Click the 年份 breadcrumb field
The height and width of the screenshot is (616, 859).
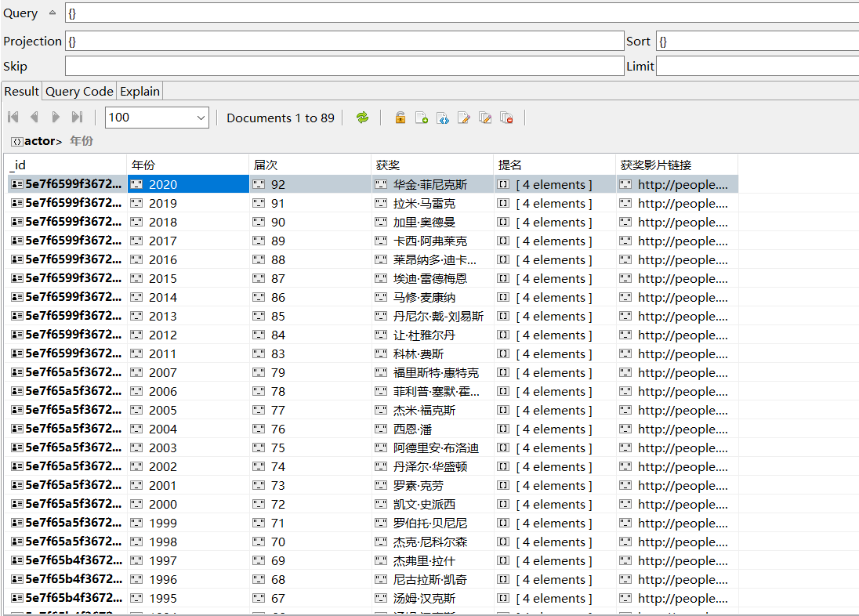click(81, 141)
